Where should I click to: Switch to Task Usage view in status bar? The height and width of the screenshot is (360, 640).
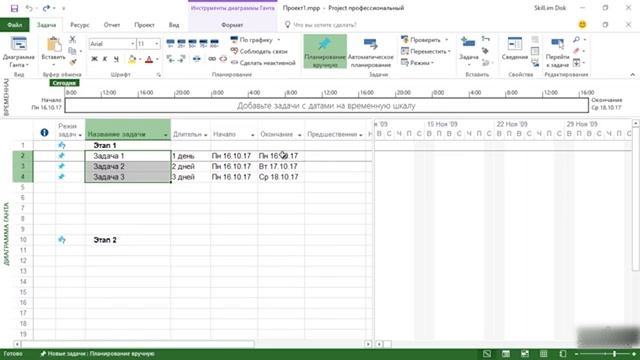point(506,354)
